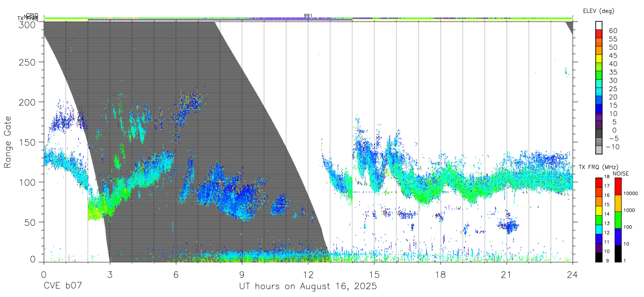This screenshot has height=297, width=644.
Task: Click the "6" tick on UT hours axis
Action: [176, 274]
